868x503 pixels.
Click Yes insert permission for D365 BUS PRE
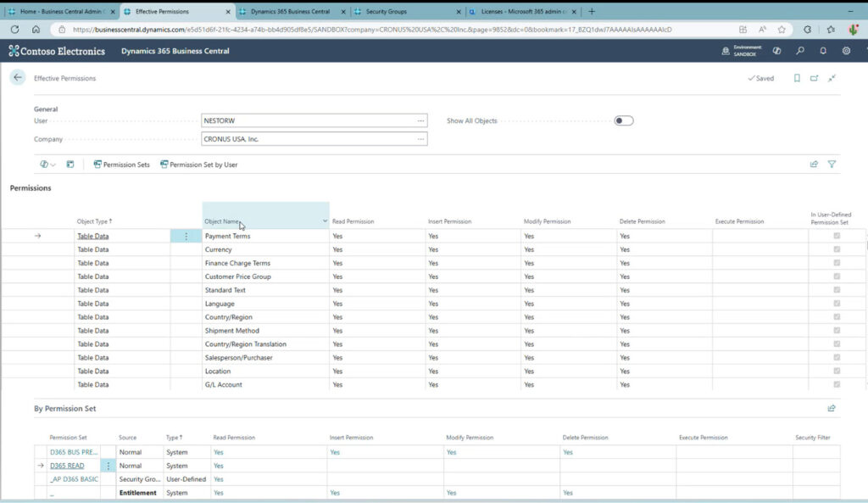click(x=335, y=452)
